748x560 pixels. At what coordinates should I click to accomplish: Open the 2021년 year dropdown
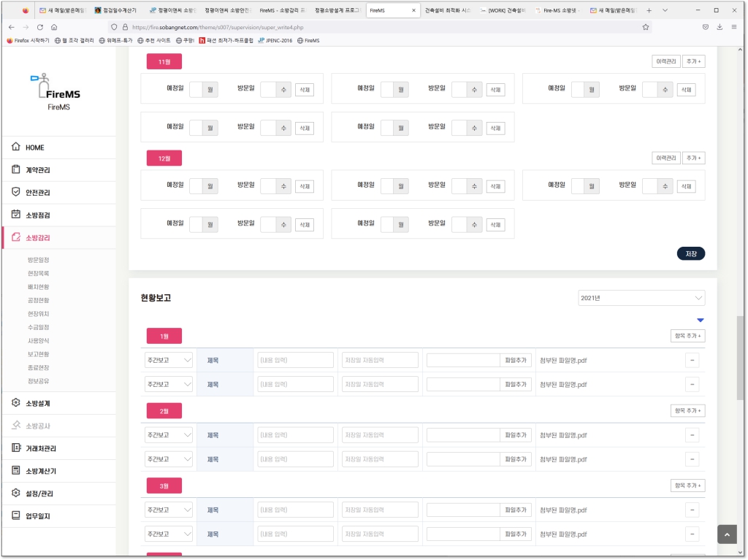tap(641, 298)
